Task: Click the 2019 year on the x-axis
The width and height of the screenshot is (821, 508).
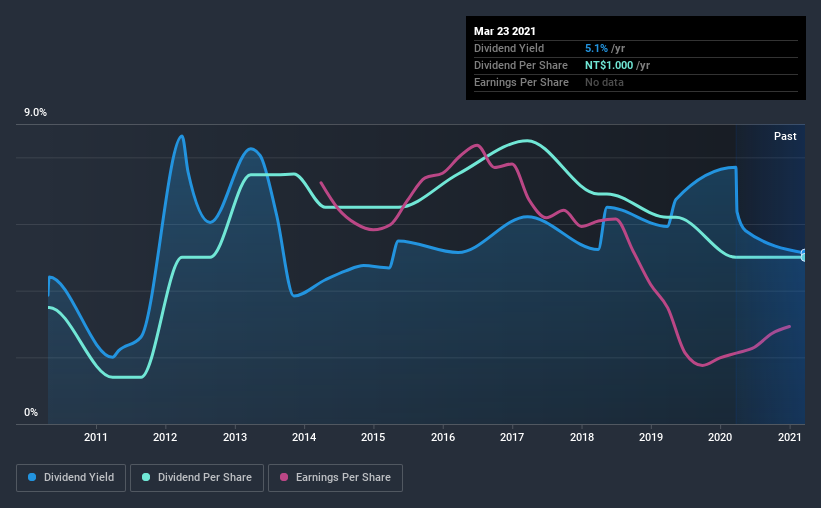Action: [651, 438]
